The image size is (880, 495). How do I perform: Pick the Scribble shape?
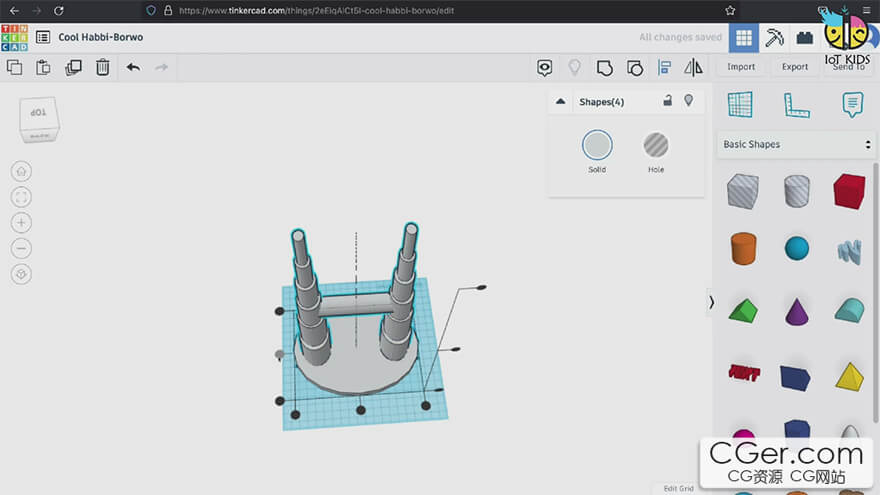[849, 252]
